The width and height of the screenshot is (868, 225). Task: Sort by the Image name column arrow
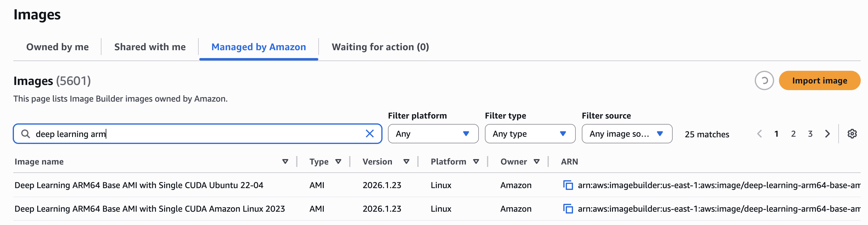click(x=285, y=161)
